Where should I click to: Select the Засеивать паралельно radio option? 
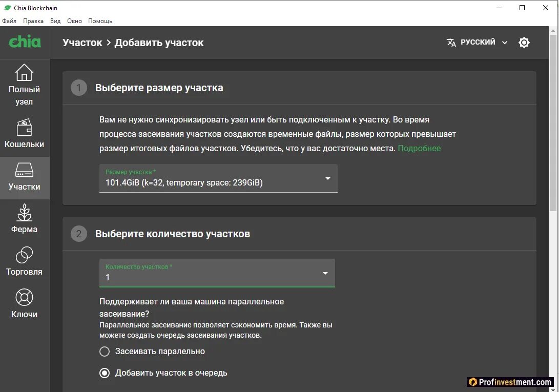coord(105,352)
